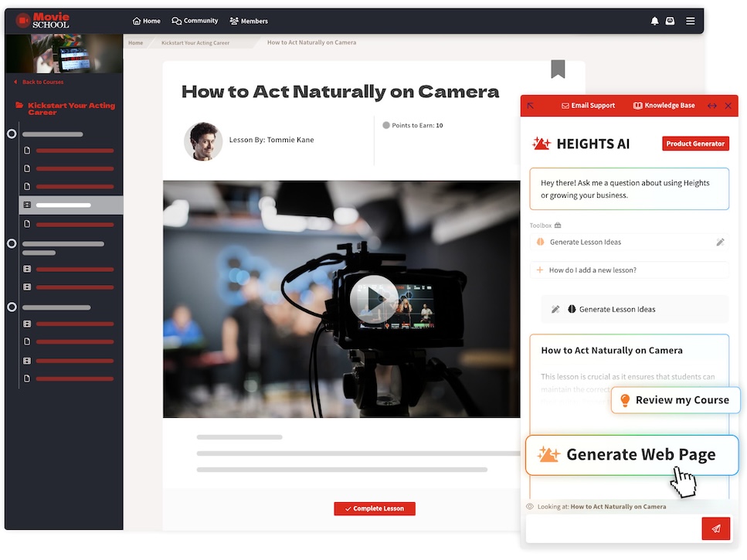Screen dimensions: 747x560
Task: Click the Points to Earn indicator dot
Action: point(386,125)
